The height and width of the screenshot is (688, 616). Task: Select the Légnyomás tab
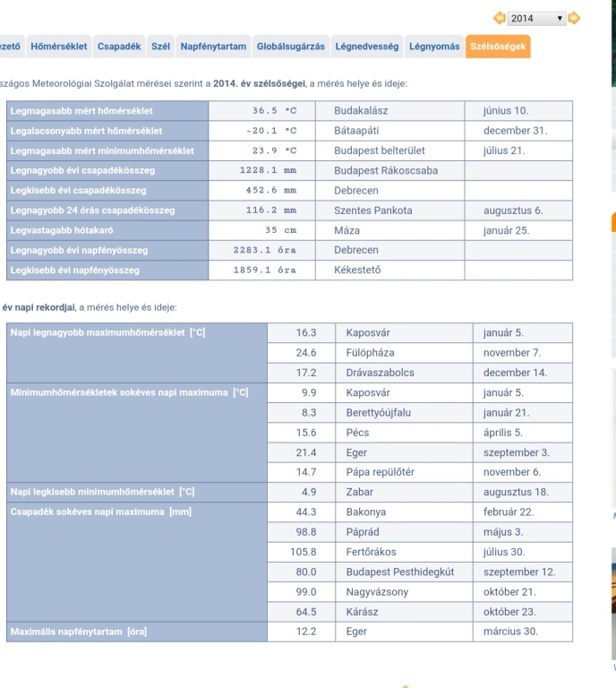click(x=434, y=46)
